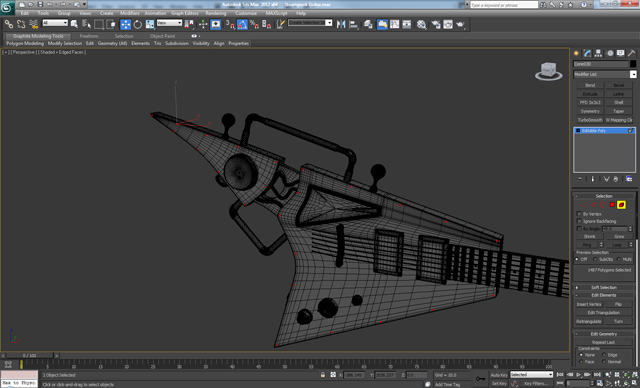Click the Align tool icon

(353, 24)
